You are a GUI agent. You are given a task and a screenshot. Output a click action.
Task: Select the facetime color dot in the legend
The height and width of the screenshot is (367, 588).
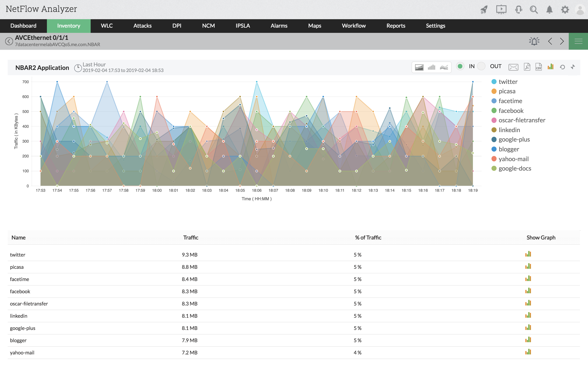point(494,101)
